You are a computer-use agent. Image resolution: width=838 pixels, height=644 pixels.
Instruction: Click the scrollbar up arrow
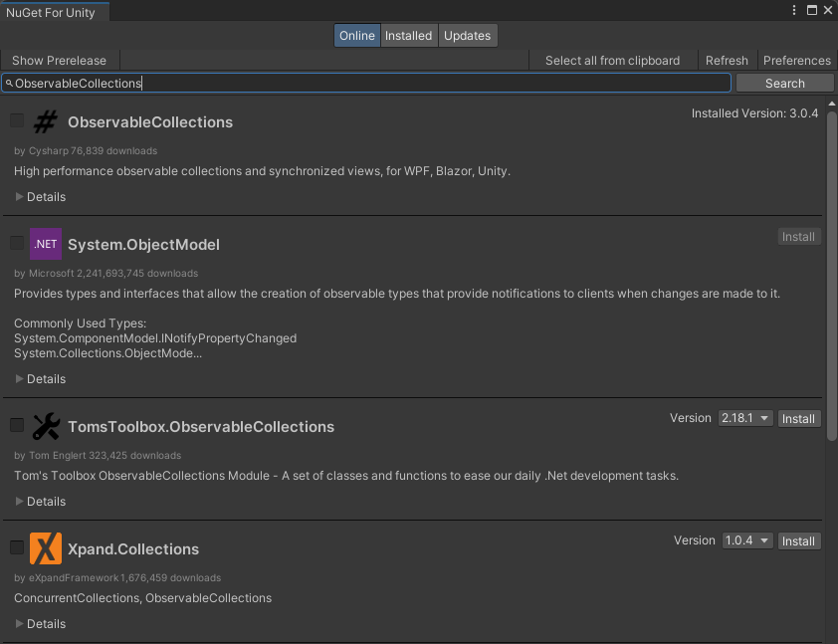tap(832, 104)
